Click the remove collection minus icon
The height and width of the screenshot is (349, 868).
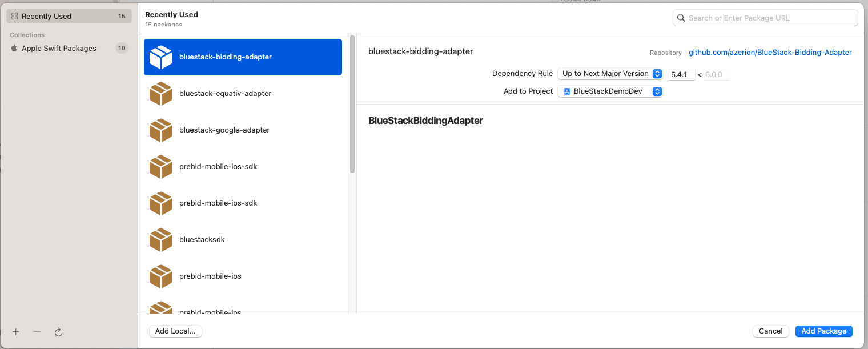click(37, 332)
